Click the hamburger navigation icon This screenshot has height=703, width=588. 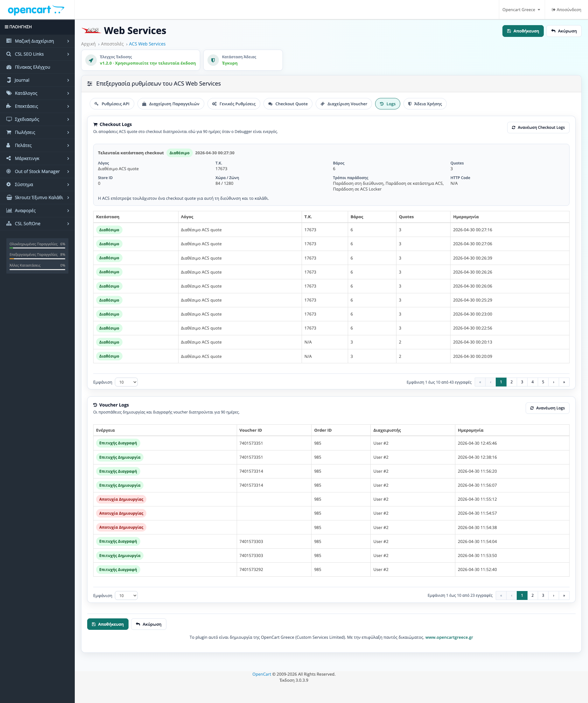coord(6,27)
